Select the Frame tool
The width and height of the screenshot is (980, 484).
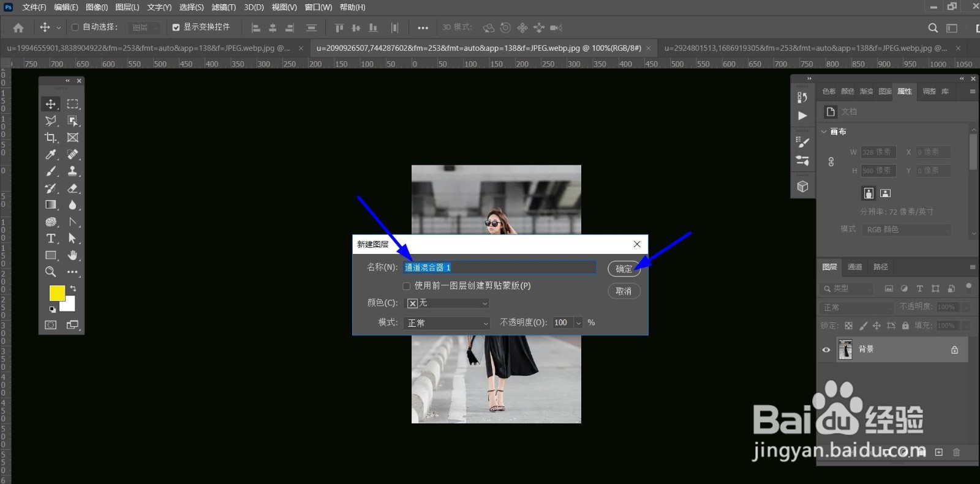73,138
